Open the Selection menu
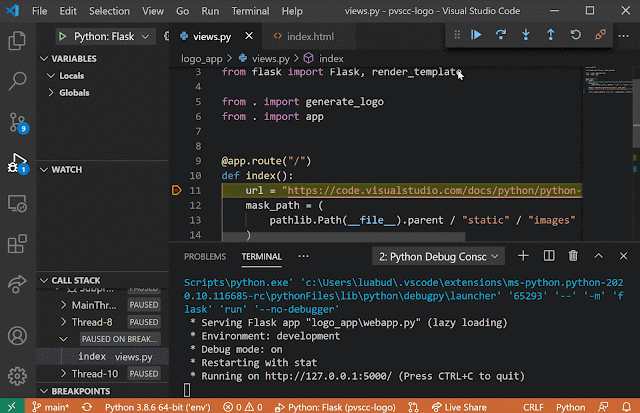This screenshot has height=413, width=640. coord(109,11)
